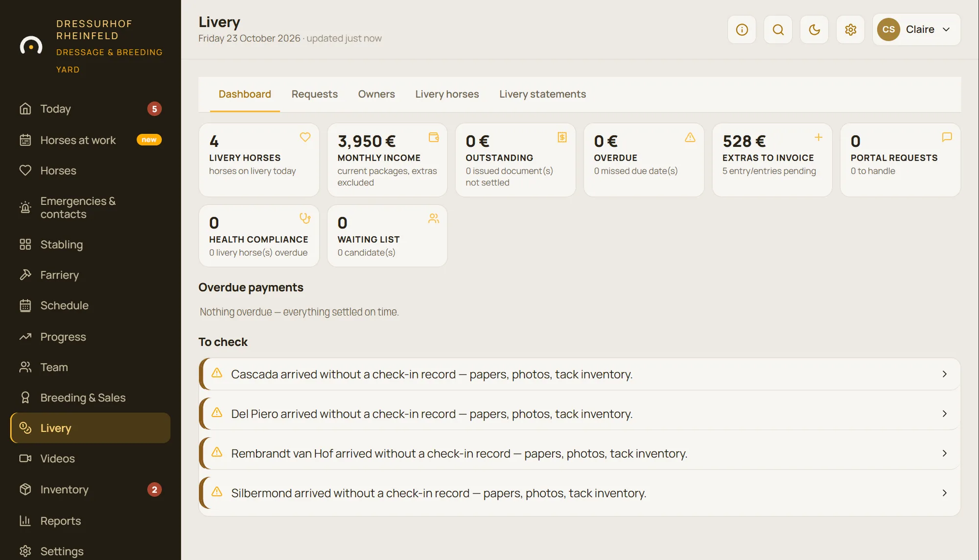The height and width of the screenshot is (560, 979).
Task: Open Settings in the sidebar
Action: click(x=90, y=551)
